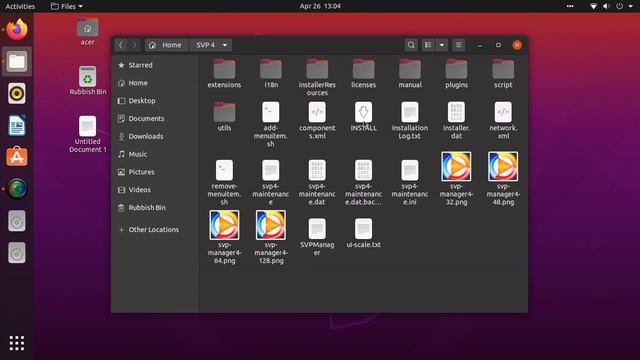
Task: Show Applications grid in the dock
Action: (17, 343)
